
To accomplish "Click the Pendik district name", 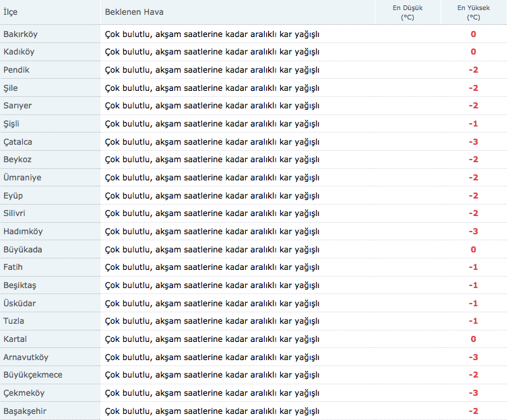I will click(x=16, y=70).
